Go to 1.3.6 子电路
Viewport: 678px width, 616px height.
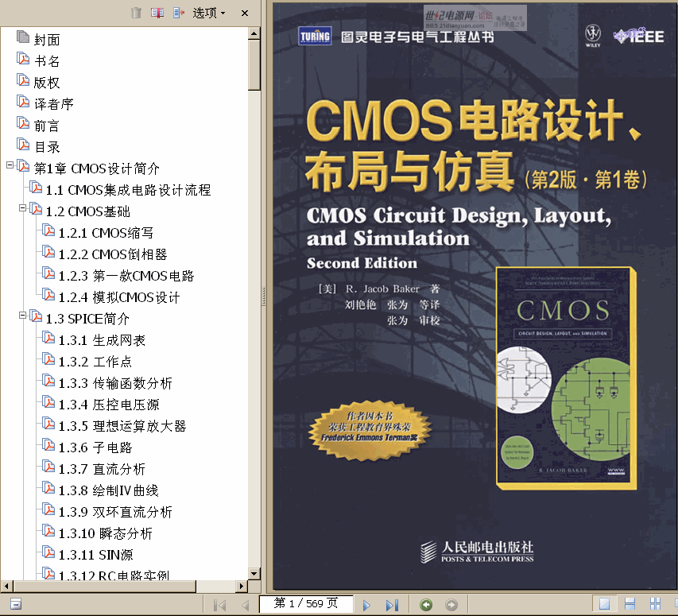[95, 447]
